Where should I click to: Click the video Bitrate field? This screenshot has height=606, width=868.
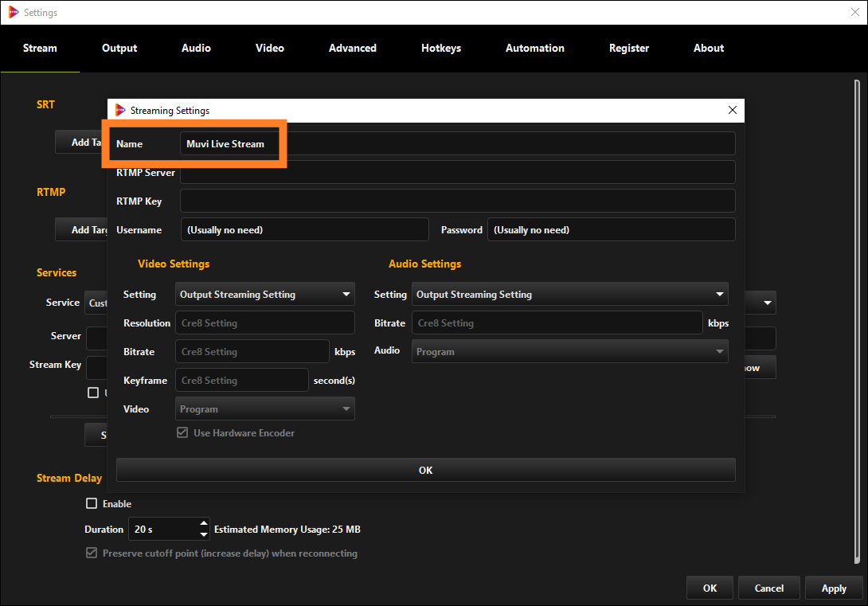point(252,351)
